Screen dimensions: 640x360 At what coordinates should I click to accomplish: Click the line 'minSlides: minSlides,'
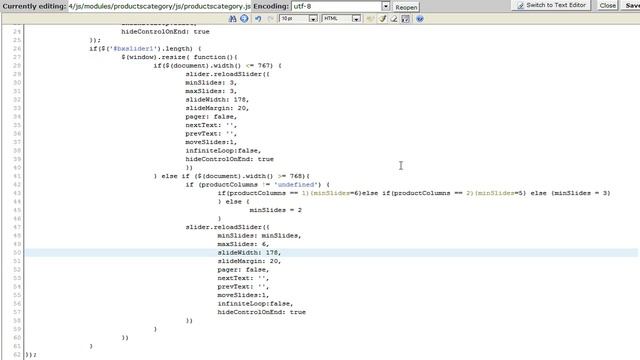click(x=259, y=236)
